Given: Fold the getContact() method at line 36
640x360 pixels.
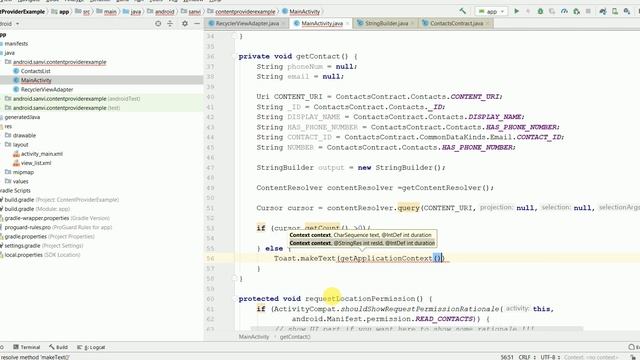Looking at the screenshot, I should pos(235,56).
